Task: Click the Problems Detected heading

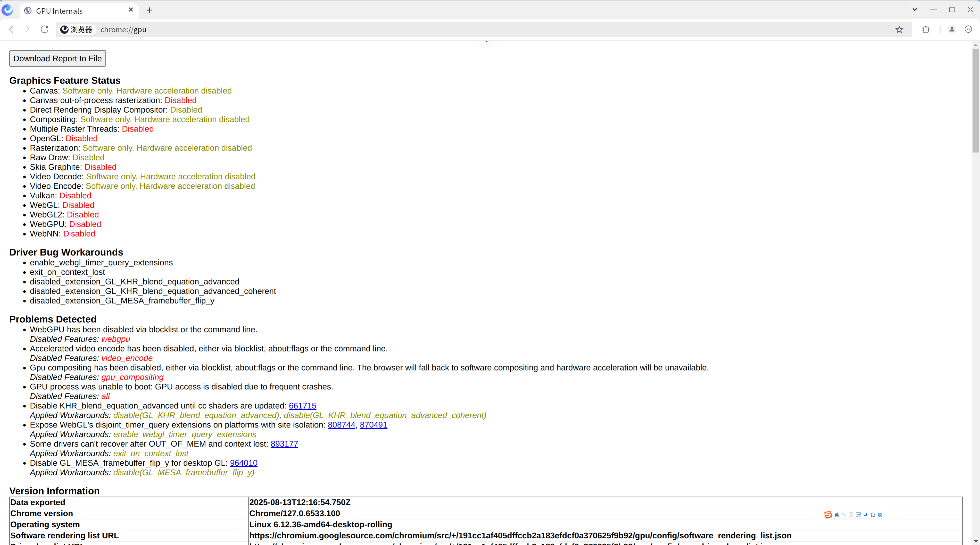Action: [53, 319]
